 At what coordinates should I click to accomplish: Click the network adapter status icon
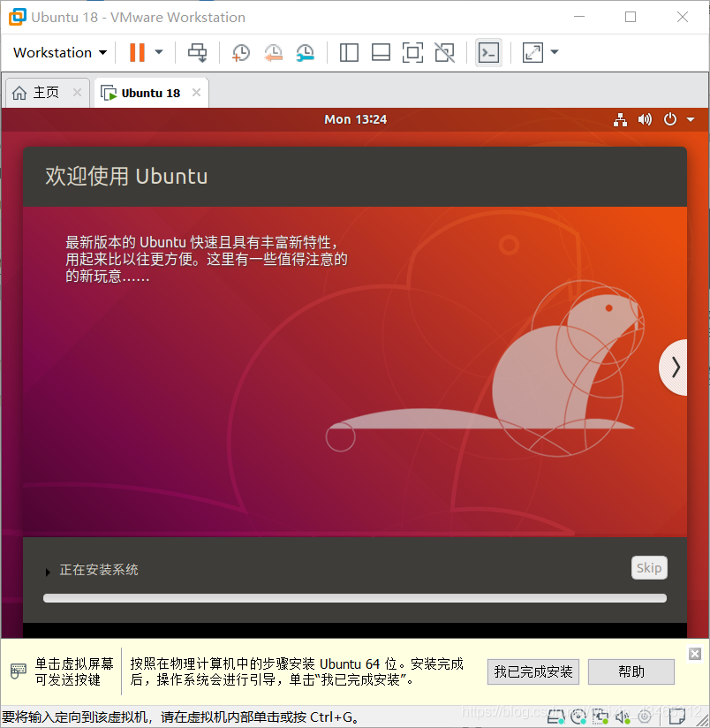pyautogui.click(x=600, y=717)
